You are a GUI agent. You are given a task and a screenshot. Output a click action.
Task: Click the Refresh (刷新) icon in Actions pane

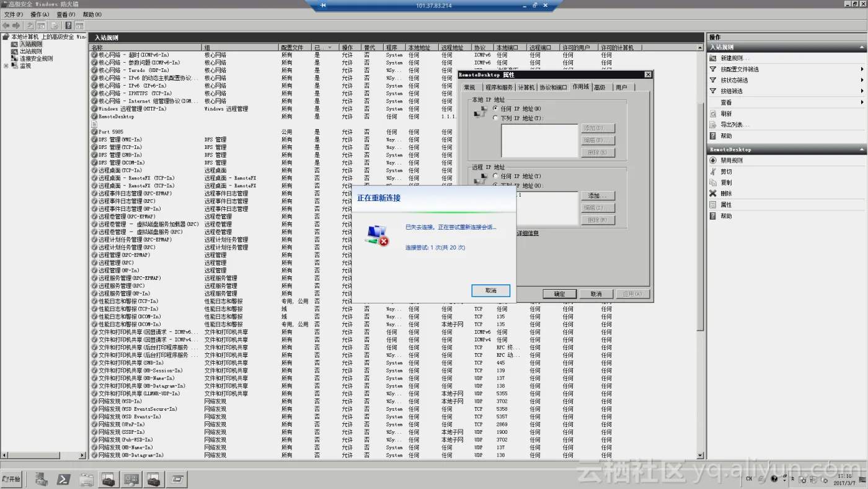point(713,114)
